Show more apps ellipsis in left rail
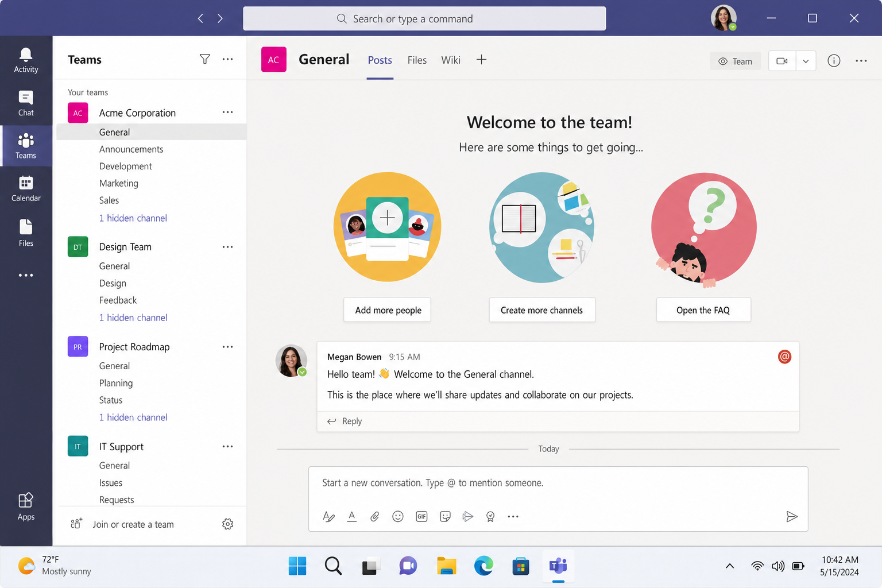 [26, 275]
